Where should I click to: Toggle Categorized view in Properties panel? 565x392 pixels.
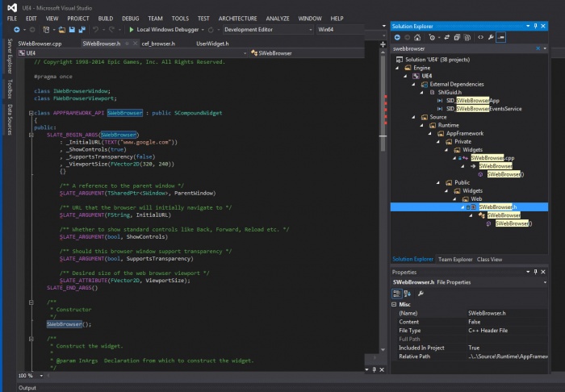tap(397, 293)
